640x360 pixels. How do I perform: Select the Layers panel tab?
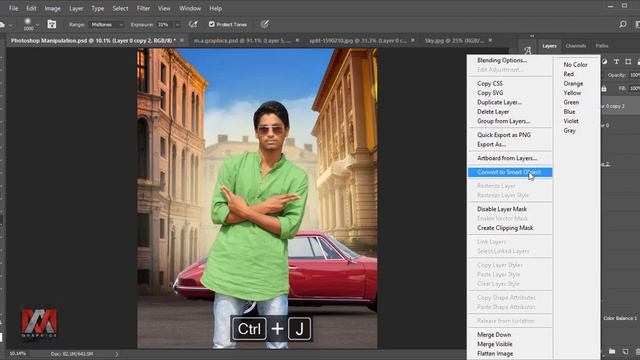[x=549, y=46]
